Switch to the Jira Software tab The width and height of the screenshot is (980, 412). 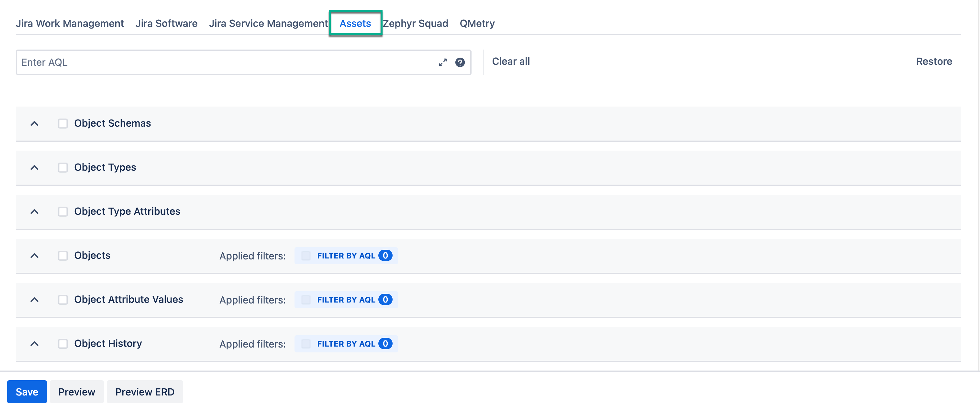[x=166, y=24]
